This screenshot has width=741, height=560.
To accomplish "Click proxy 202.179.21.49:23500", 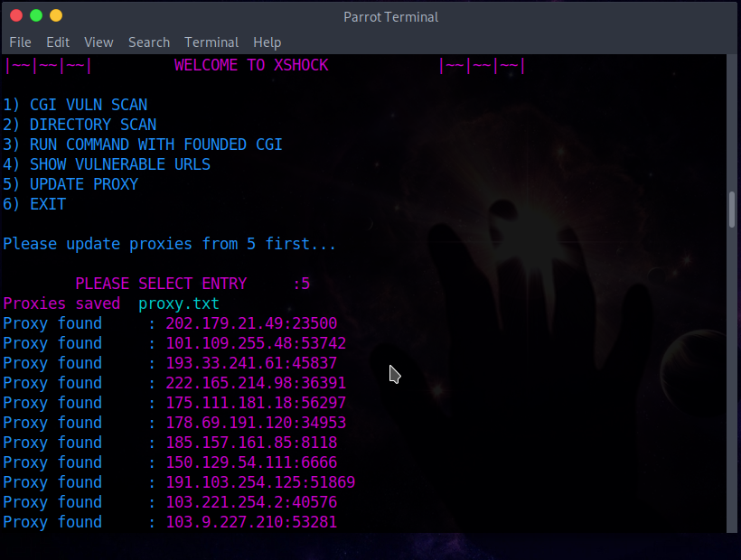I will pyautogui.click(x=251, y=323).
